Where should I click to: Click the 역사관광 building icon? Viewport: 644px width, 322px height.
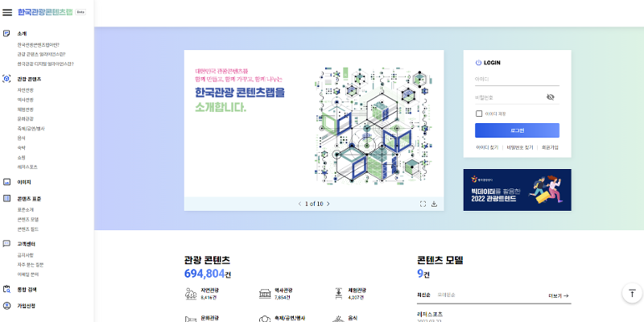(x=266, y=293)
